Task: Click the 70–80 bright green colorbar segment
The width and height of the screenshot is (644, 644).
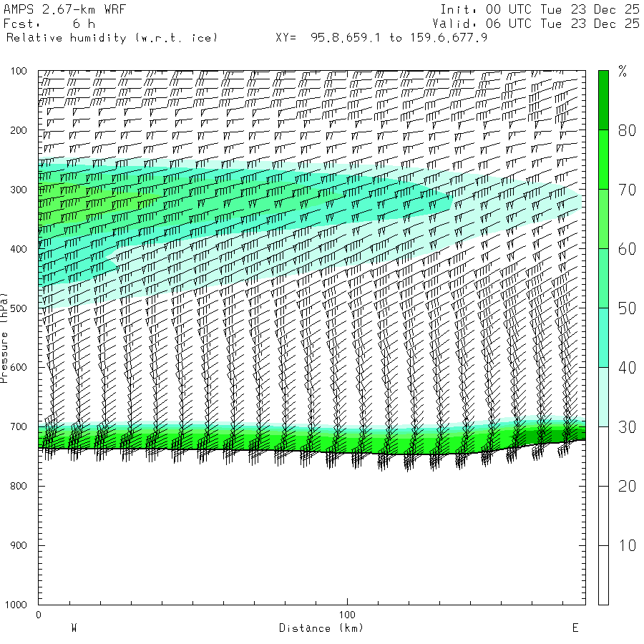Action: [603, 160]
